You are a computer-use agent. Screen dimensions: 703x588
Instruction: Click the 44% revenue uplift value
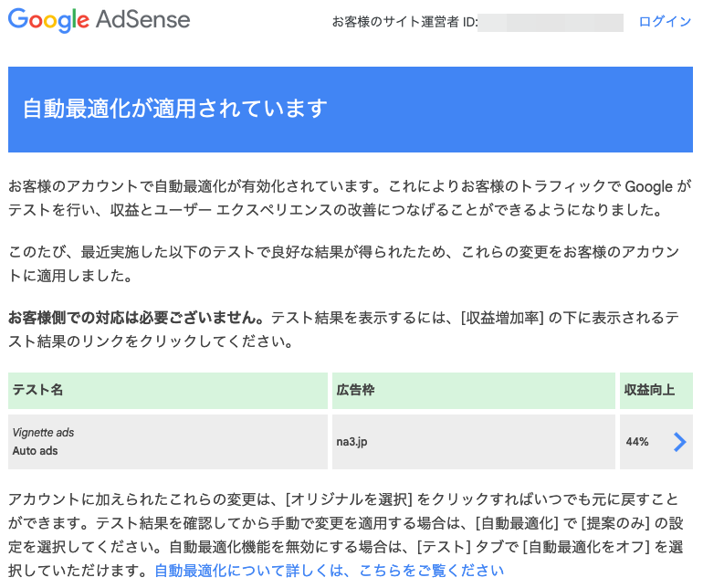(x=637, y=442)
